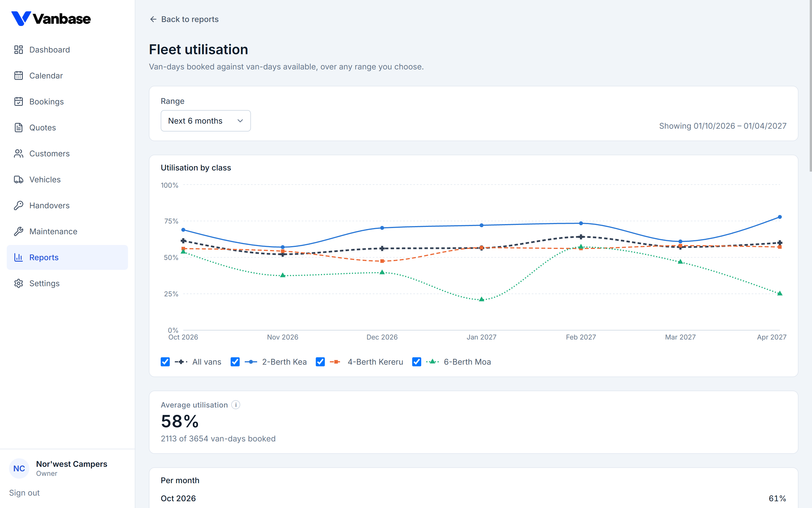Click the Bookings calendar-check icon
812x508 pixels.
[18, 102]
